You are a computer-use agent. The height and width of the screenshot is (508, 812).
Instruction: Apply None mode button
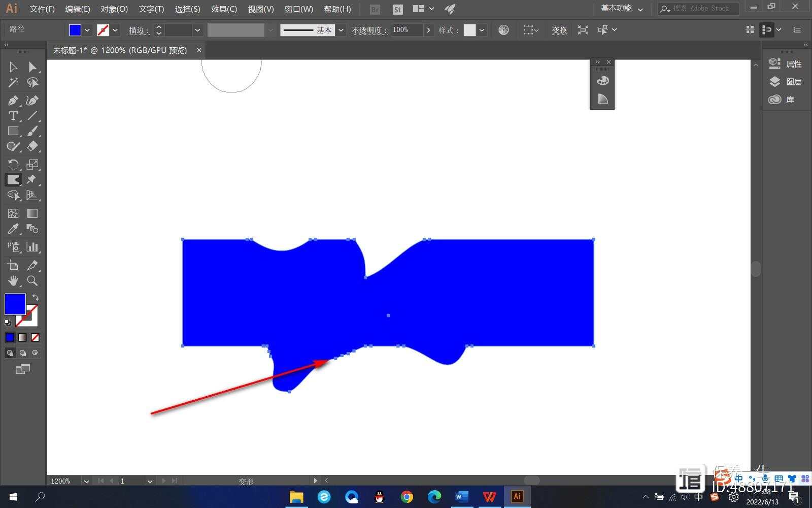click(35, 337)
